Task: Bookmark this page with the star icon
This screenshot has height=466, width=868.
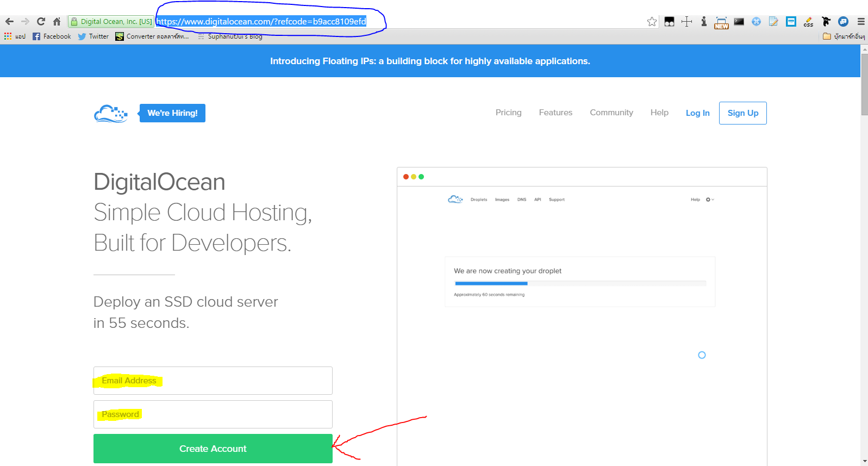Action: coord(652,22)
